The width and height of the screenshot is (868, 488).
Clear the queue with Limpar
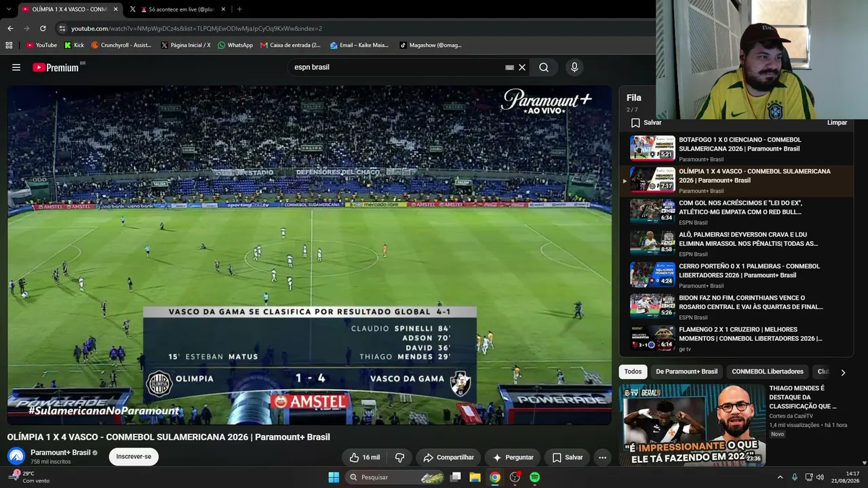coord(837,123)
